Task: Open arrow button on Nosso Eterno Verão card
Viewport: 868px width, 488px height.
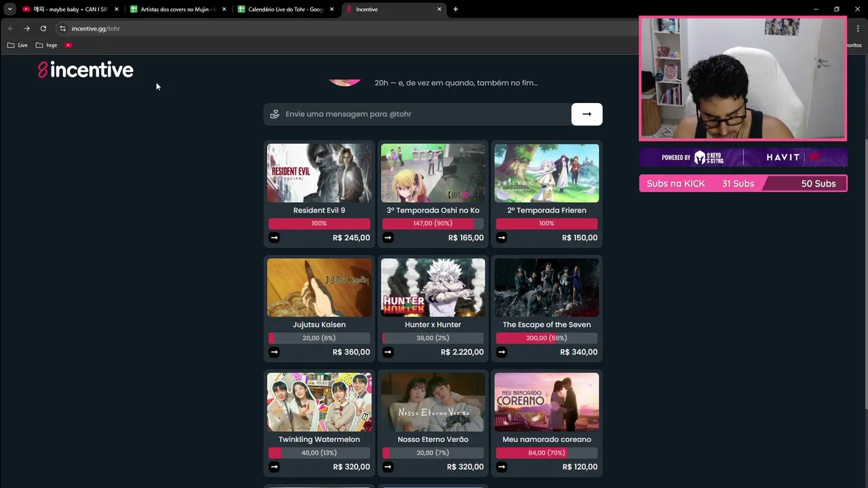Action: click(388, 466)
